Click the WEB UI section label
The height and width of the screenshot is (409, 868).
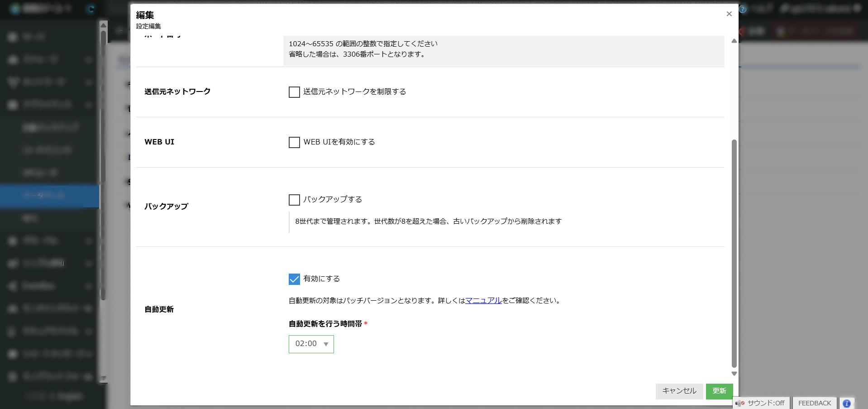click(x=159, y=142)
